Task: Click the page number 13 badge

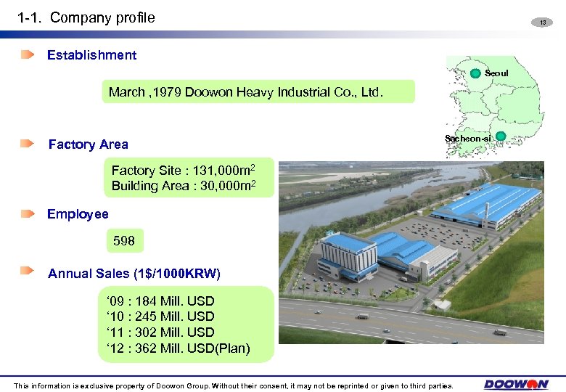Action: [x=542, y=23]
